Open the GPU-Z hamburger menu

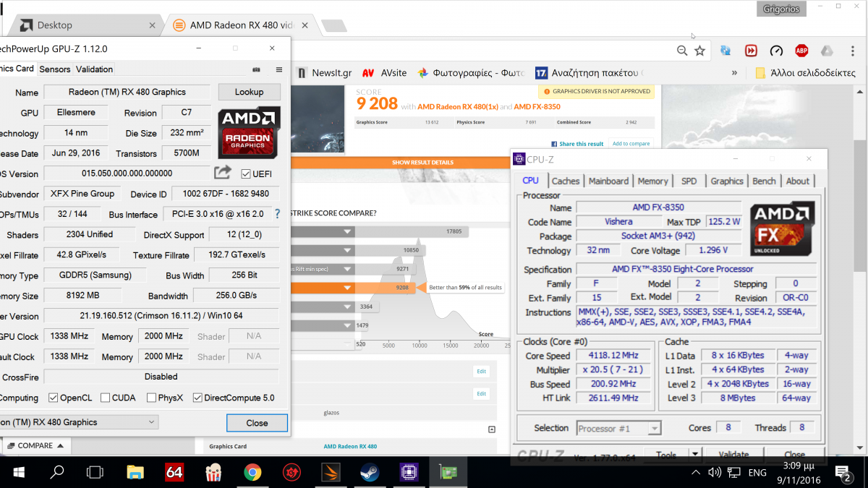[279, 69]
